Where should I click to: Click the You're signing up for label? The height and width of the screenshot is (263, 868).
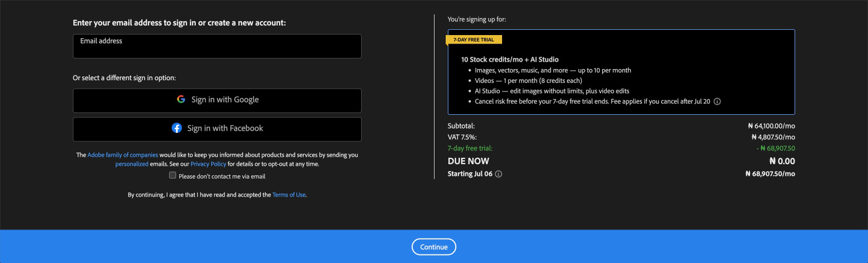(477, 19)
